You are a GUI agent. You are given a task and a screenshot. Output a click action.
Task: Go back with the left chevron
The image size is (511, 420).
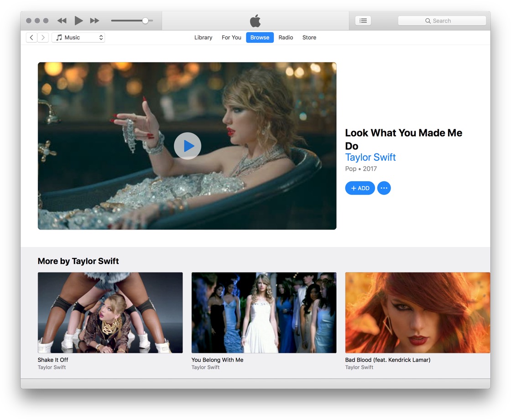pyautogui.click(x=31, y=37)
